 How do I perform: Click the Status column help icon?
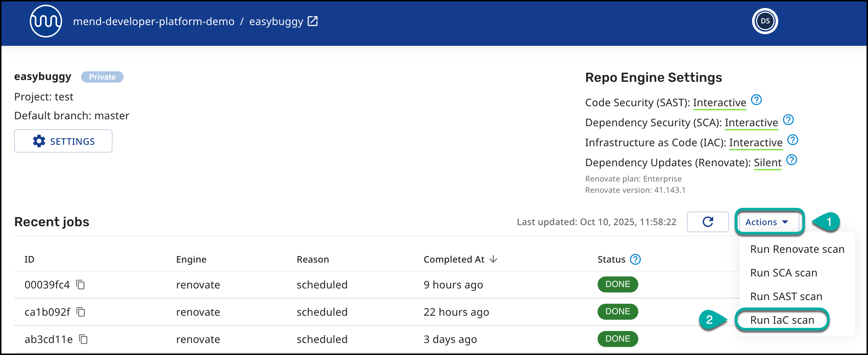click(635, 259)
